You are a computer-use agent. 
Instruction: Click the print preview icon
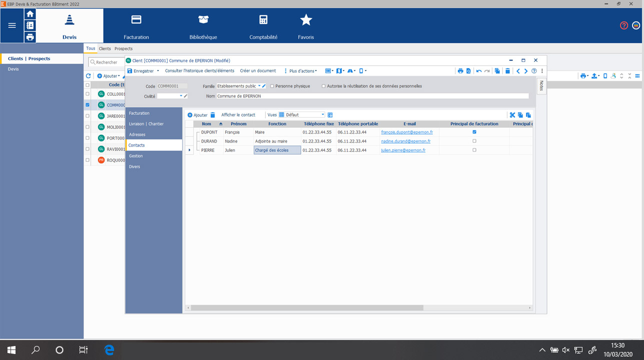[468, 71]
